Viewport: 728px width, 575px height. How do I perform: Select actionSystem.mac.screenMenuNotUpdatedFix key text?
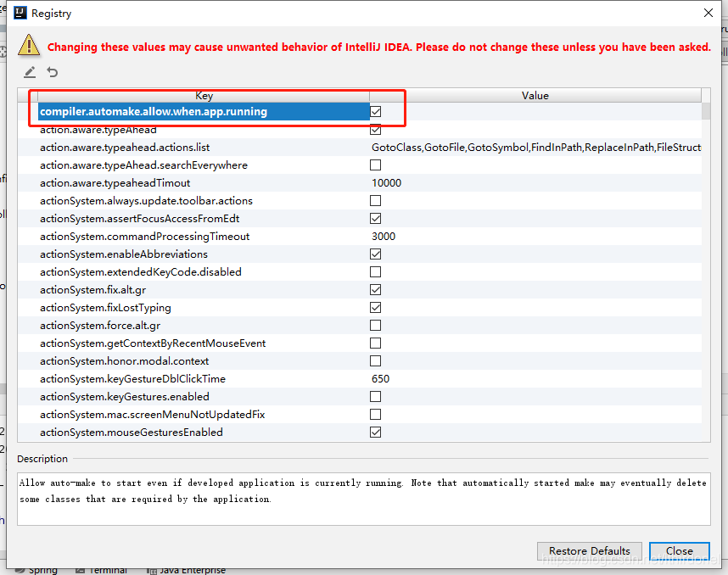pyautogui.click(x=152, y=415)
